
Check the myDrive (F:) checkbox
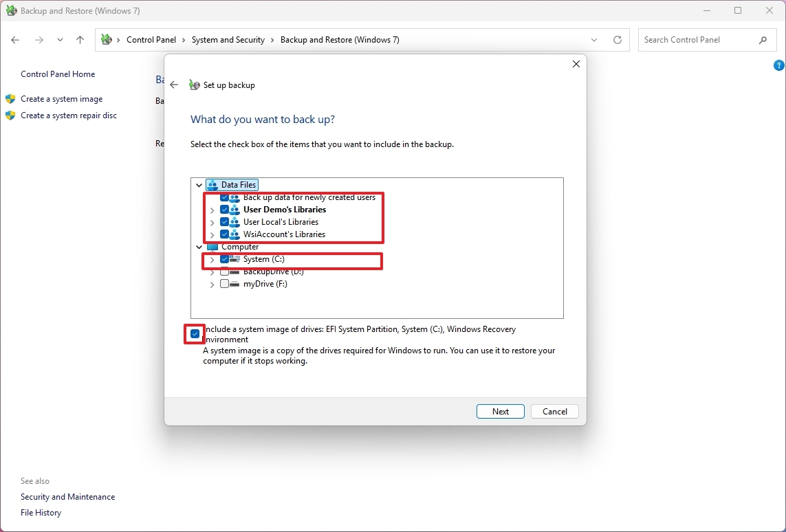pos(225,284)
